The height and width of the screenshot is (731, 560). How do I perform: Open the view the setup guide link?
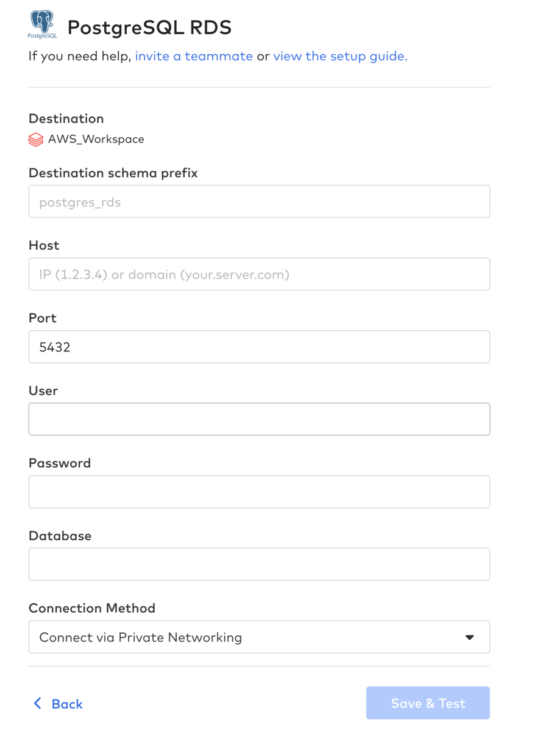340,56
